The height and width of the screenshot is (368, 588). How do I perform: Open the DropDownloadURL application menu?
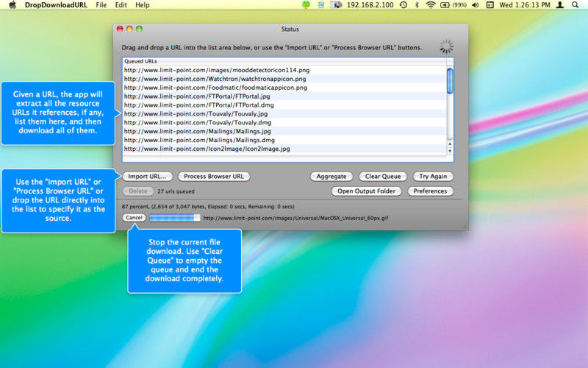tap(56, 5)
